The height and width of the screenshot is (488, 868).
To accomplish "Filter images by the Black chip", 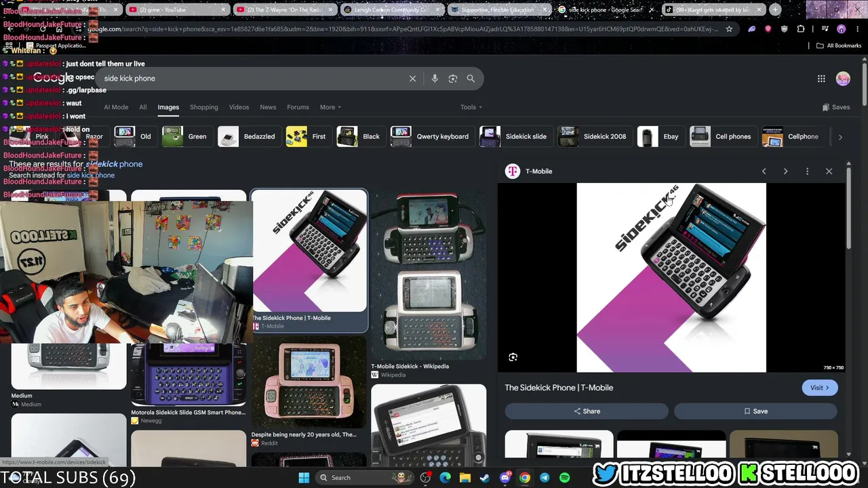I will [360, 137].
